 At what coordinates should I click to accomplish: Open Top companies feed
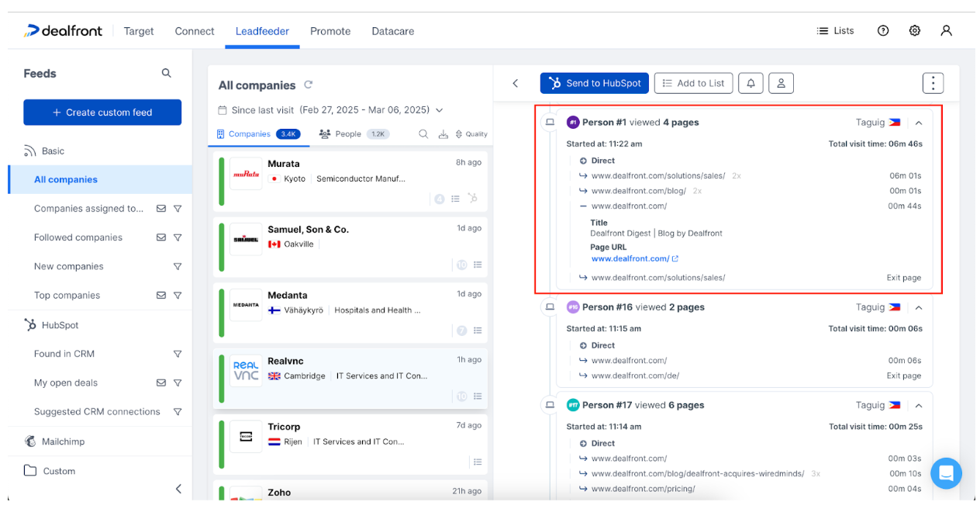[67, 295]
